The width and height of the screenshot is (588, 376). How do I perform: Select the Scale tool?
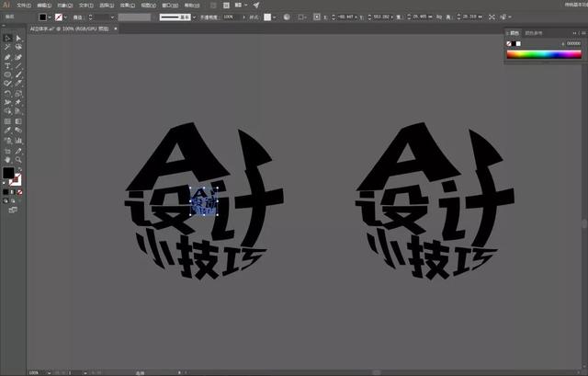[18, 94]
